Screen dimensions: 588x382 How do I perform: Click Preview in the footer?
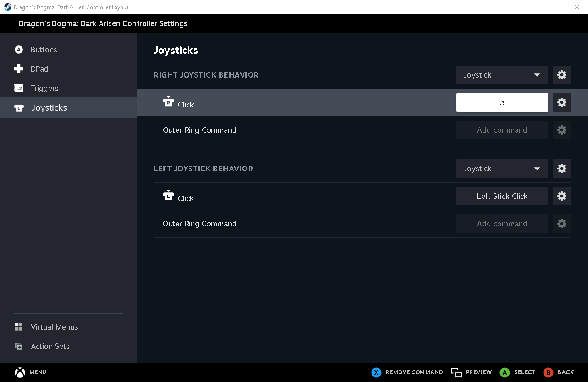(x=471, y=372)
